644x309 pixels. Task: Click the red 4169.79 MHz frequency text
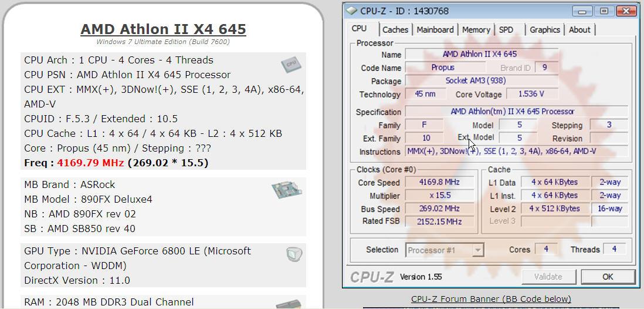[x=90, y=163]
